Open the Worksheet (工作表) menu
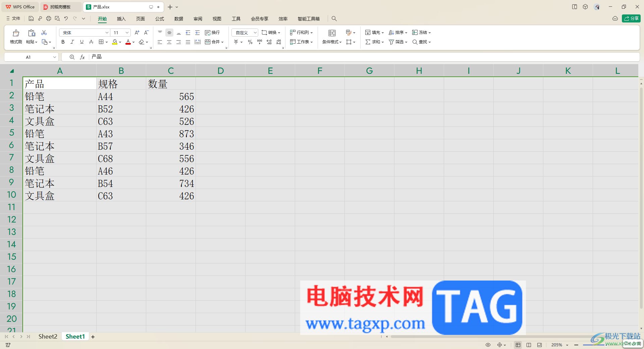The height and width of the screenshot is (349, 644). click(x=301, y=42)
